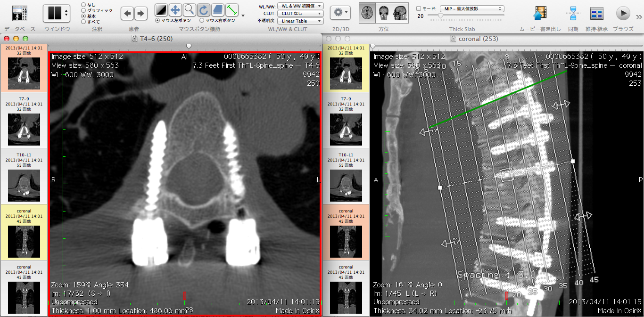
Task: Click the movie export (ムービー書き出し) icon
Action: 540,13
